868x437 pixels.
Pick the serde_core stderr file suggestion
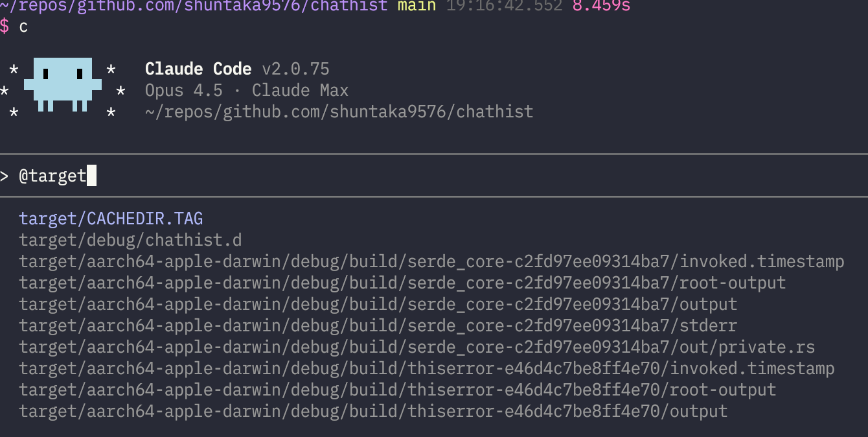coord(378,325)
